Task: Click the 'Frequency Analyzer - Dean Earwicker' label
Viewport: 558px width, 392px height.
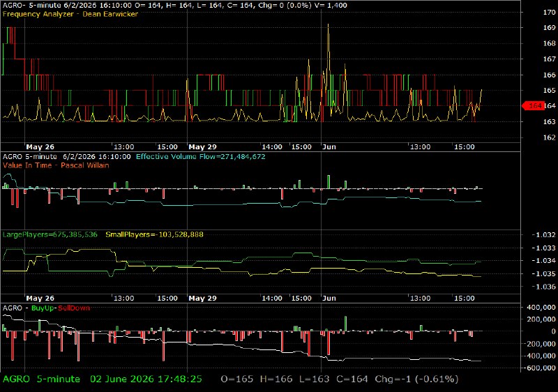Action: (70, 14)
